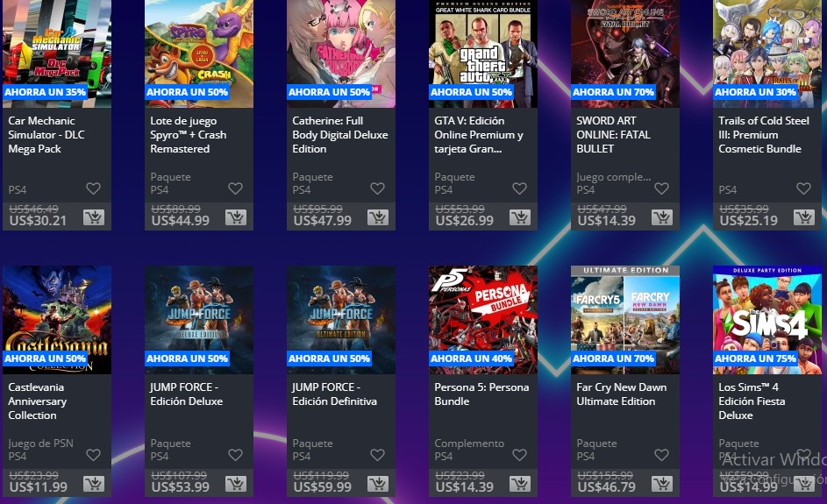Add Sword Art Online Fatal Bullet to cart

[x=662, y=217]
